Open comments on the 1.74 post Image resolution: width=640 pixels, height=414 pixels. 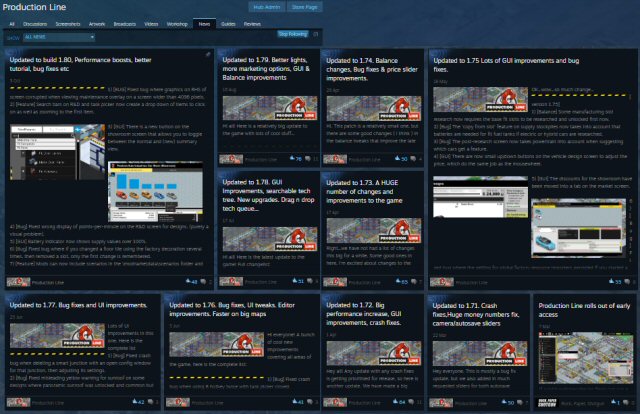tap(413, 158)
